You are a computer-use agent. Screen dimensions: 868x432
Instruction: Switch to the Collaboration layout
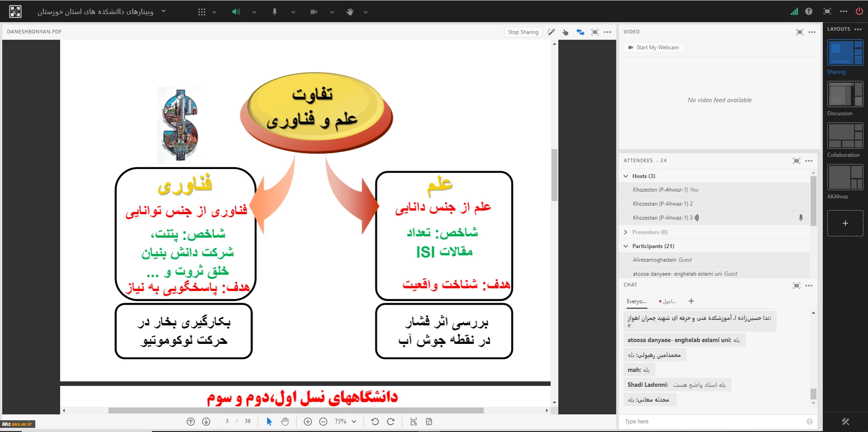pyautogui.click(x=845, y=136)
